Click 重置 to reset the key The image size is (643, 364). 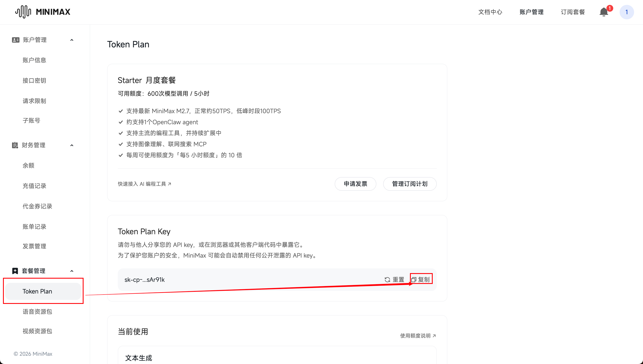click(x=394, y=279)
